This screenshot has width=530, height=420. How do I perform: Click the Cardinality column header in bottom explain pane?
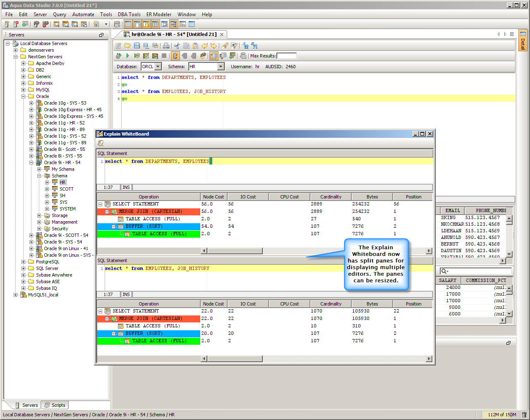(x=331, y=304)
